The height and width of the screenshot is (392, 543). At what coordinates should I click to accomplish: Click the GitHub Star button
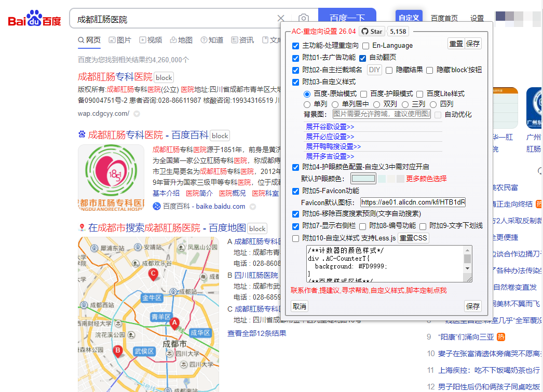click(x=372, y=32)
